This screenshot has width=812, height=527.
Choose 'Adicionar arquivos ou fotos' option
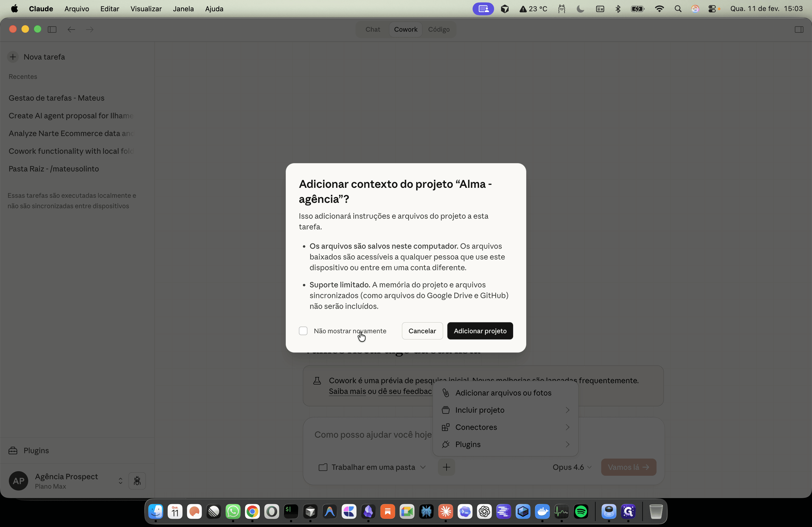click(x=505, y=393)
